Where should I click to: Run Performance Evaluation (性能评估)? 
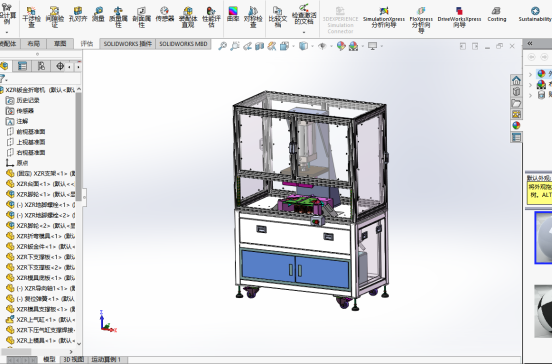tap(211, 16)
